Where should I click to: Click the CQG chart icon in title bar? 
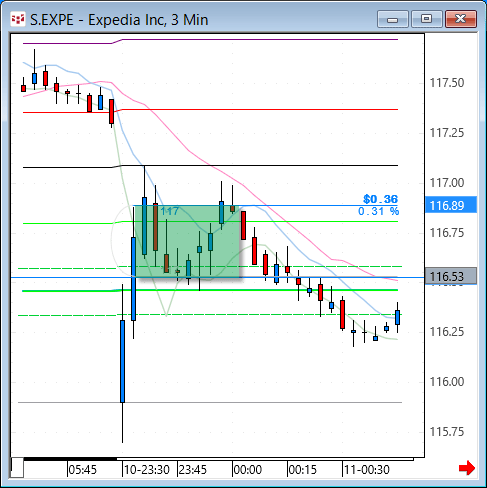pos(18,19)
